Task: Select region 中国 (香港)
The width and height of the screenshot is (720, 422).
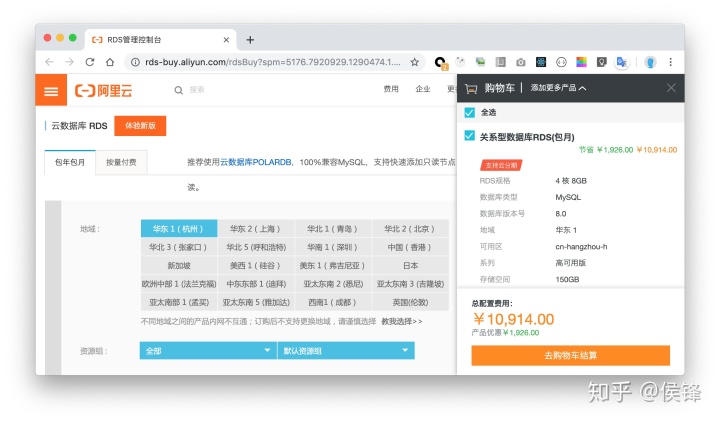Action: pos(410,247)
